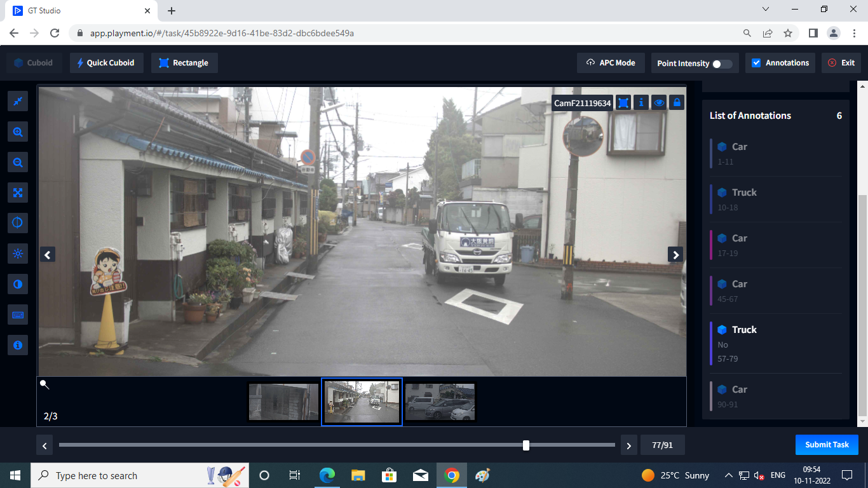Step to the next frame on timeline
The width and height of the screenshot is (868, 488).
click(628, 445)
